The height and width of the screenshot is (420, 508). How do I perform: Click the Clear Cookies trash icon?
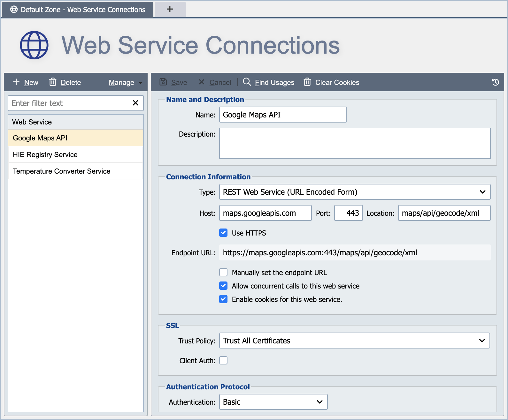pyautogui.click(x=307, y=82)
